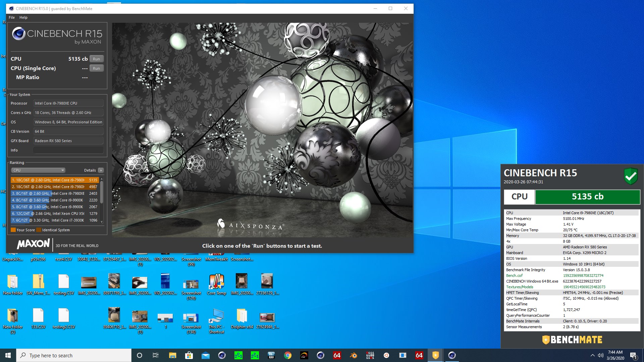Open Microsoft Store from the taskbar

point(189,355)
